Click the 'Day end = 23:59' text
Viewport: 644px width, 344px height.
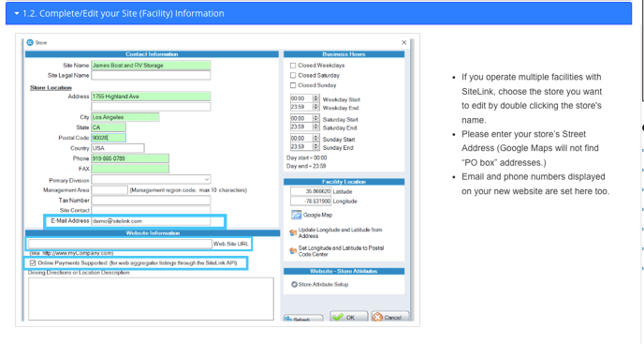click(x=306, y=166)
